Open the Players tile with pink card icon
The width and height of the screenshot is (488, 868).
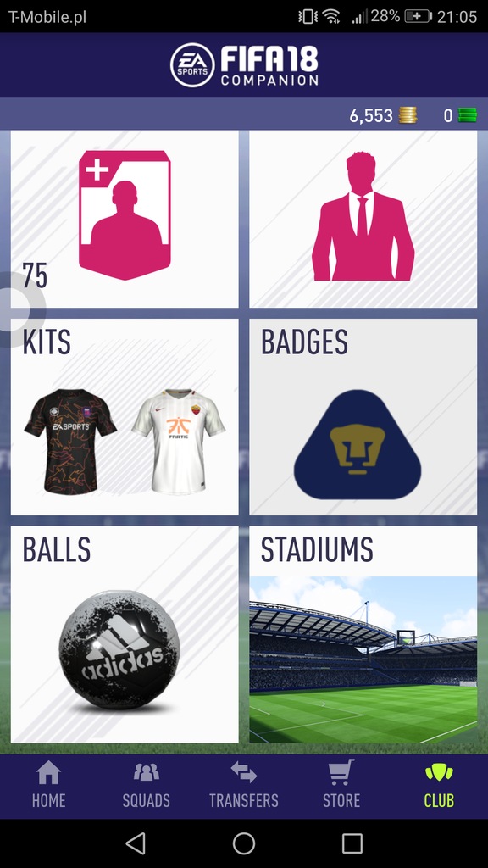(x=125, y=220)
